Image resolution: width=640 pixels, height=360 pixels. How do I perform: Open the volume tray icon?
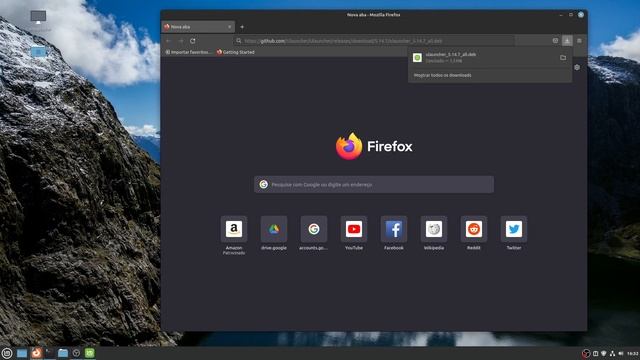621,353
